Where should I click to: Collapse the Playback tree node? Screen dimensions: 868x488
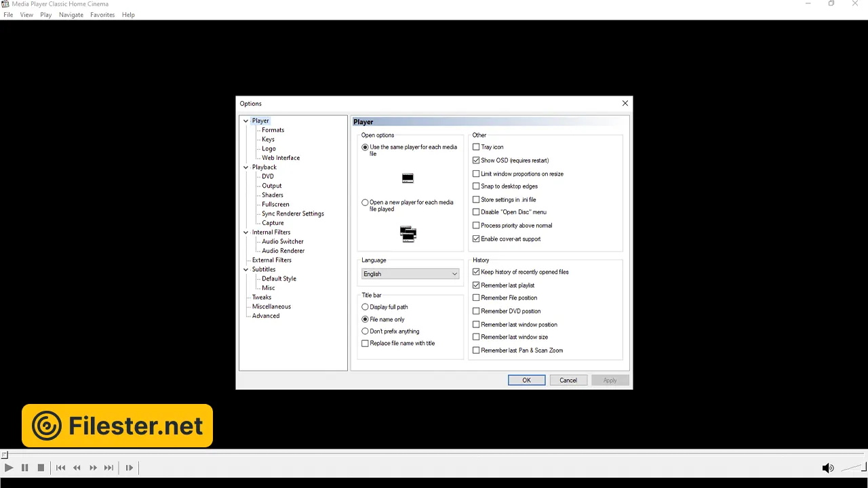[245, 167]
